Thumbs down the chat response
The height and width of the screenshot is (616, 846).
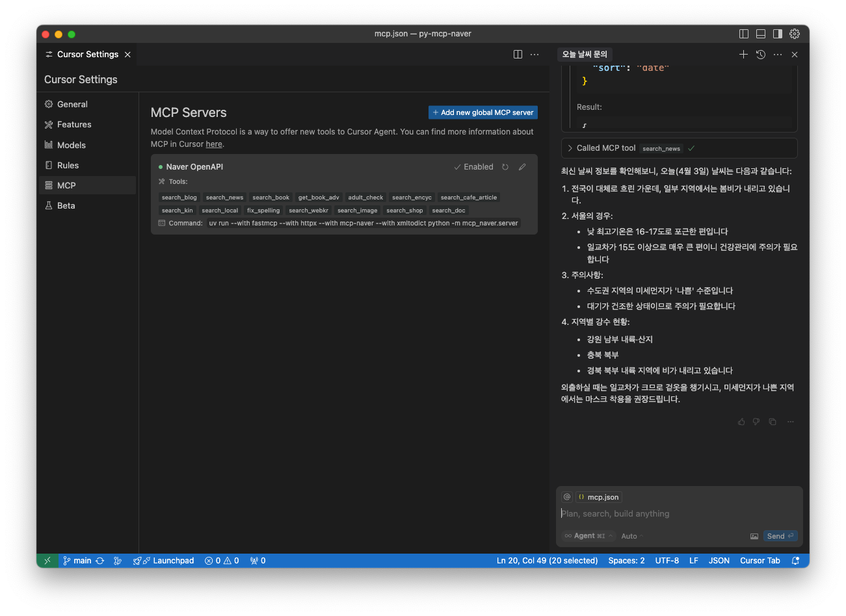756,422
